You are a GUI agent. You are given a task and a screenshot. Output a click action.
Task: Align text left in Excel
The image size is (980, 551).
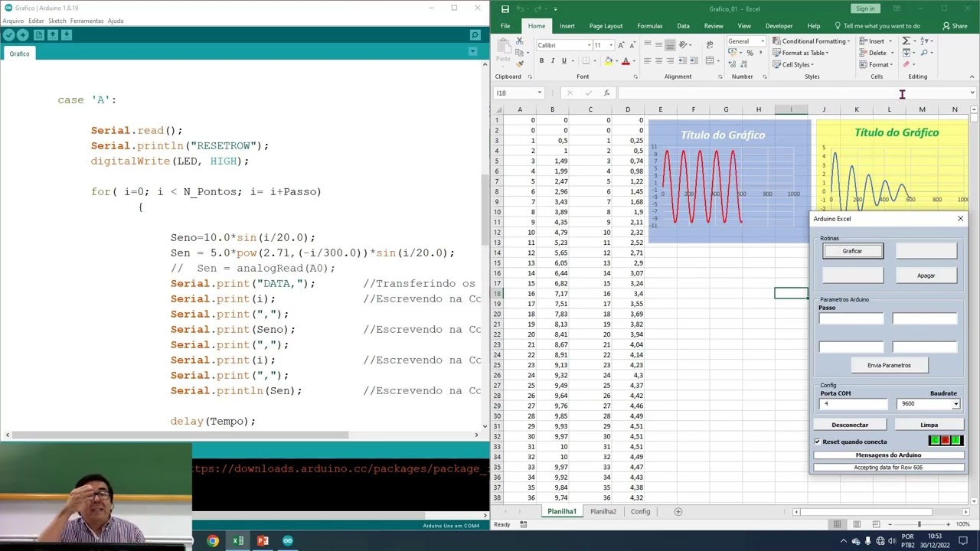click(x=647, y=61)
